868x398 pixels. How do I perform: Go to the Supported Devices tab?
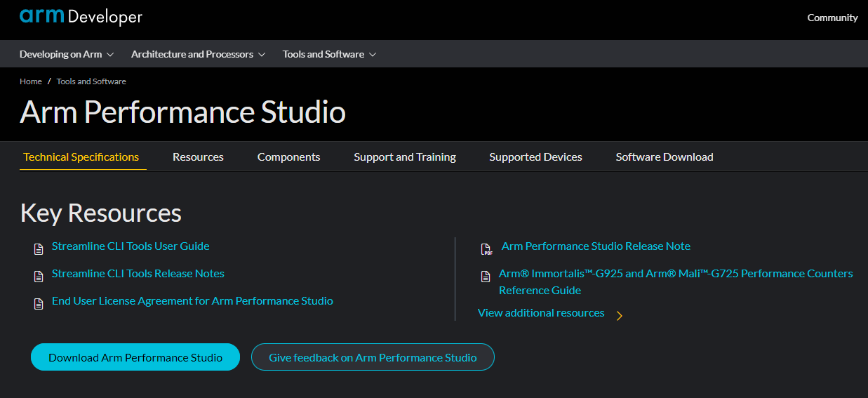[x=535, y=157]
